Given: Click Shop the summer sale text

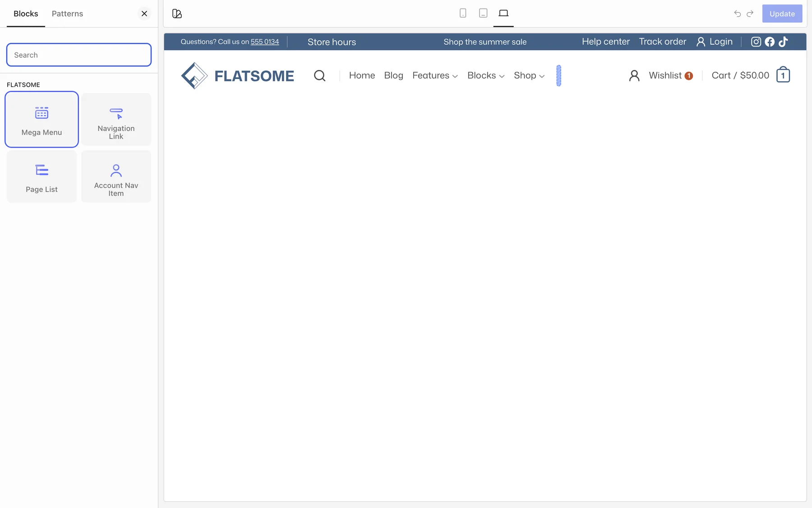Looking at the screenshot, I should tap(485, 42).
